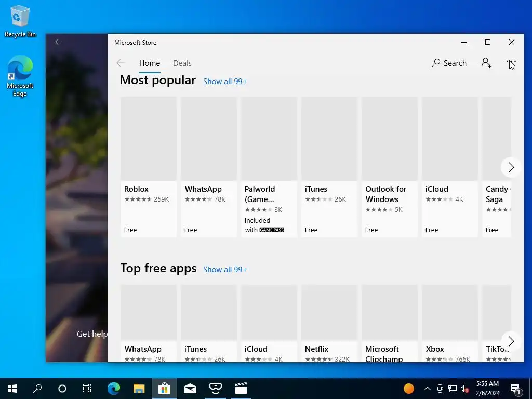The width and height of the screenshot is (532, 399).
Task: Click back arrow in background Get Help window
Action: point(58,42)
